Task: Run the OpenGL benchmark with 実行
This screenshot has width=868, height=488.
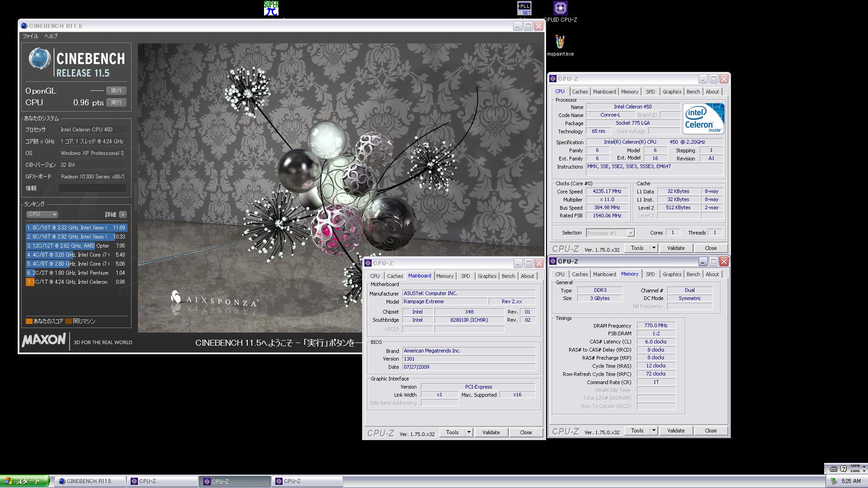Action: (116, 91)
